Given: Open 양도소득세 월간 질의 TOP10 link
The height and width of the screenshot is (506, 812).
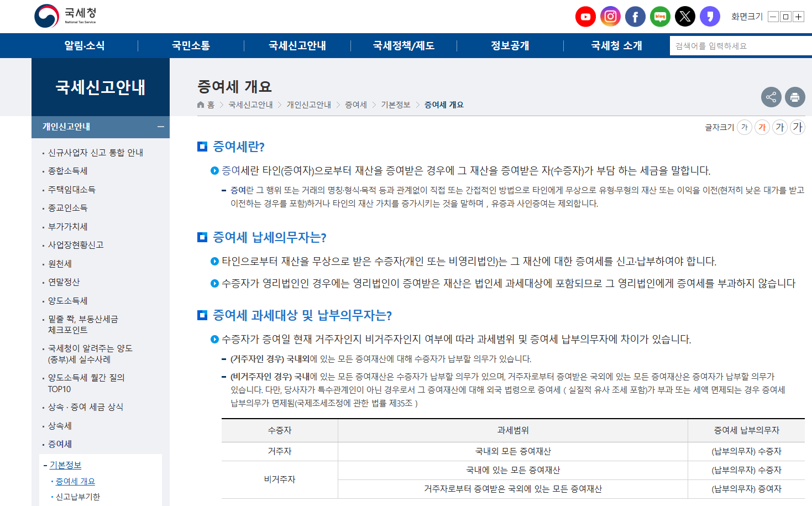Looking at the screenshot, I should (86, 383).
